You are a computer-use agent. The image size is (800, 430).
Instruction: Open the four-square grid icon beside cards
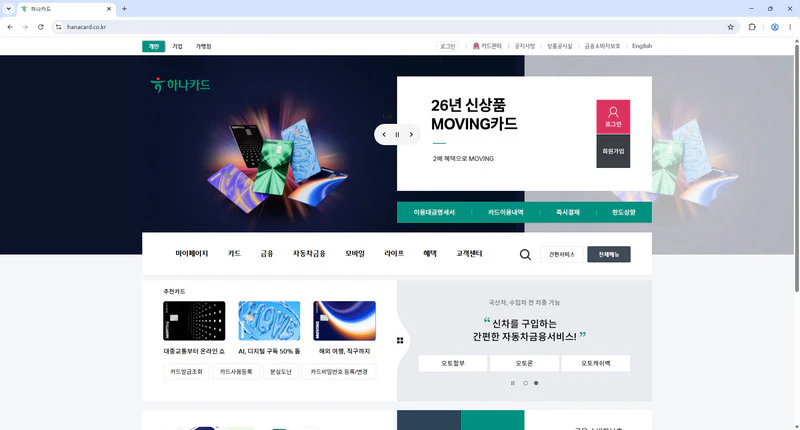[400, 340]
